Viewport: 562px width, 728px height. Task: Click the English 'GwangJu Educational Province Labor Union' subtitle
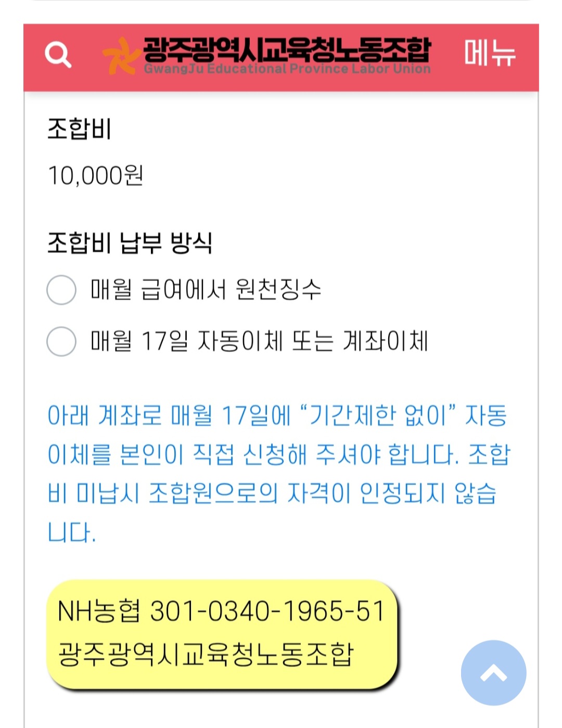pyautogui.click(x=287, y=69)
